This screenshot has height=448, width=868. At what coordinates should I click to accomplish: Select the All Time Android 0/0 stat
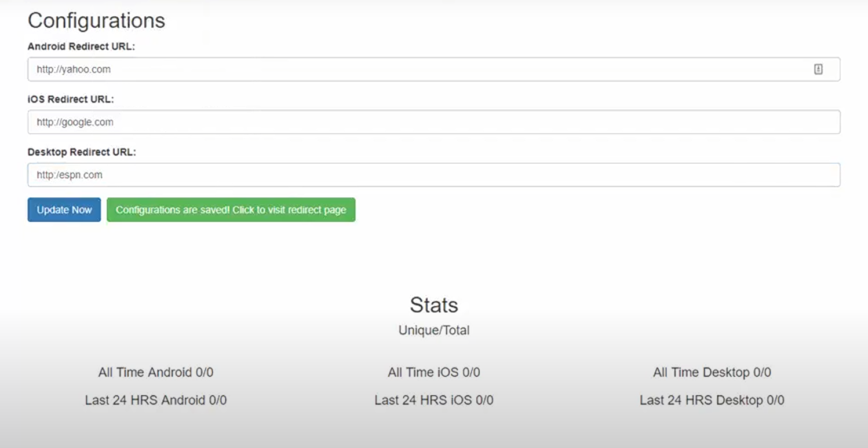pos(155,373)
